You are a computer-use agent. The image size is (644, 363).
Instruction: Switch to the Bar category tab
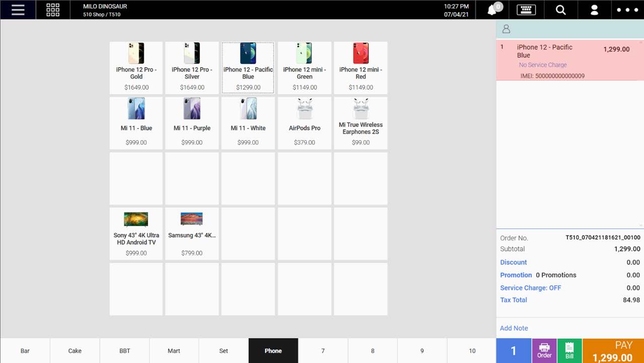pos(25,350)
